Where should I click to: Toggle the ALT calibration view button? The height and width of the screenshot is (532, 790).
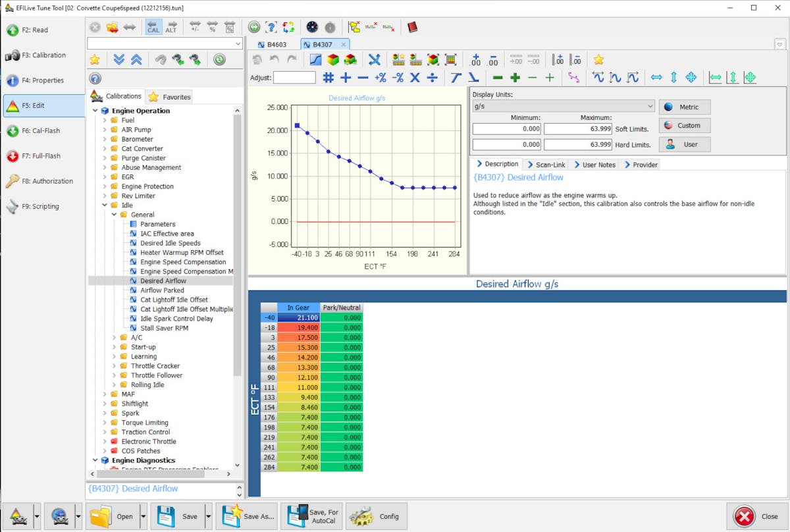(171, 27)
